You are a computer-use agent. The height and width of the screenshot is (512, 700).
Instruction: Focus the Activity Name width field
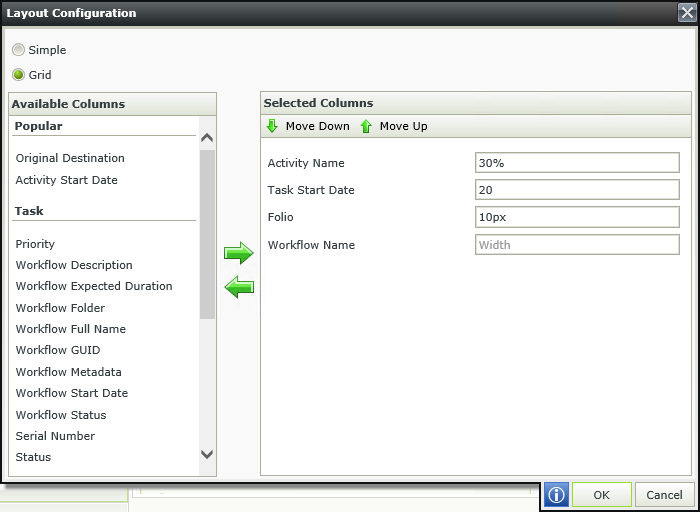click(577, 163)
